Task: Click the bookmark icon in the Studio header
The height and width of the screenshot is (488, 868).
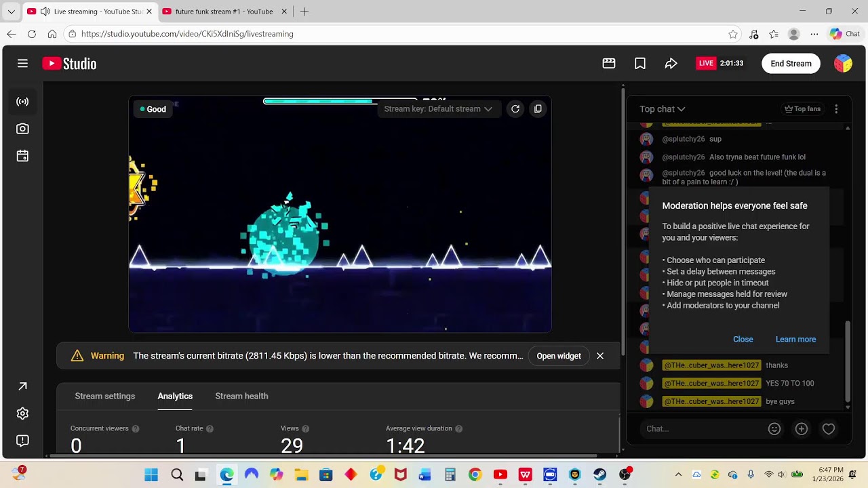Action: [640, 63]
